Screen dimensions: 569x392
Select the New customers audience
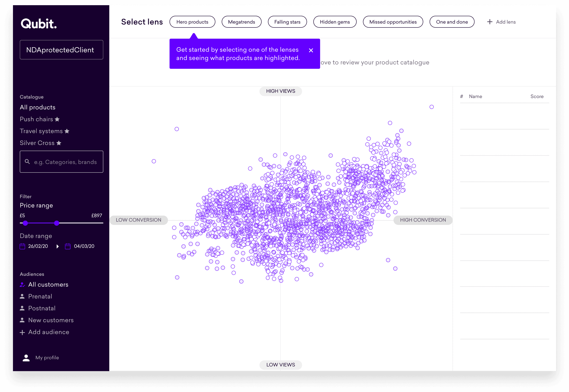pyautogui.click(x=51, y=320)
